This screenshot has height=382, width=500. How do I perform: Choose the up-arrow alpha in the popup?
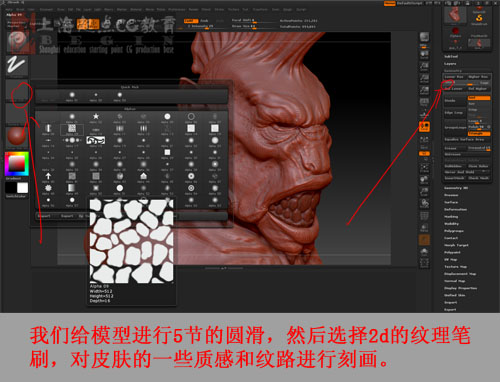click(48, 176)
